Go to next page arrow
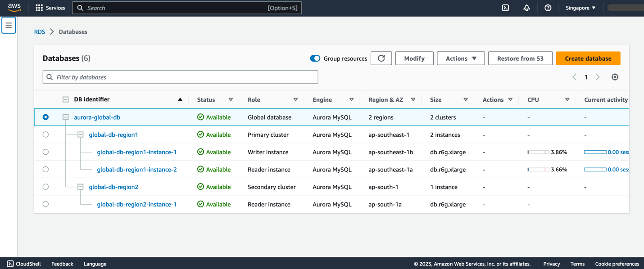Image resolution: width=644 pixels, height=269 pixels. coord(598,77)
